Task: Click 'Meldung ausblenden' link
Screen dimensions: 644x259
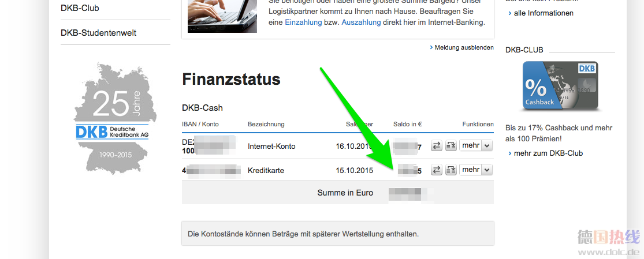Action: (464, 48)
